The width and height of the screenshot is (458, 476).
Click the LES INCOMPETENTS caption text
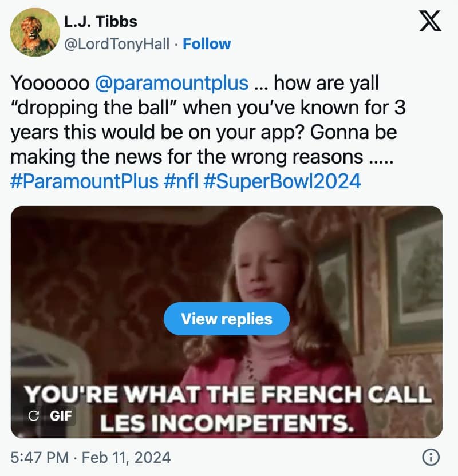(x=227, y=423)
